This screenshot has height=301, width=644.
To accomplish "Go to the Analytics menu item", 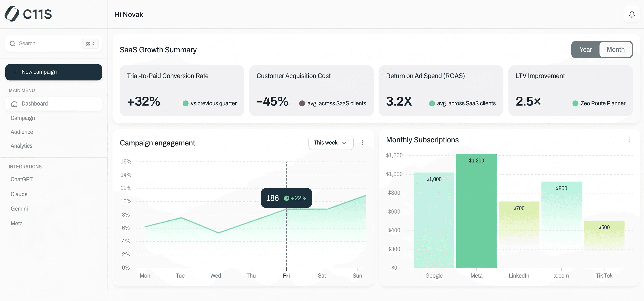I will click(21, 146).
